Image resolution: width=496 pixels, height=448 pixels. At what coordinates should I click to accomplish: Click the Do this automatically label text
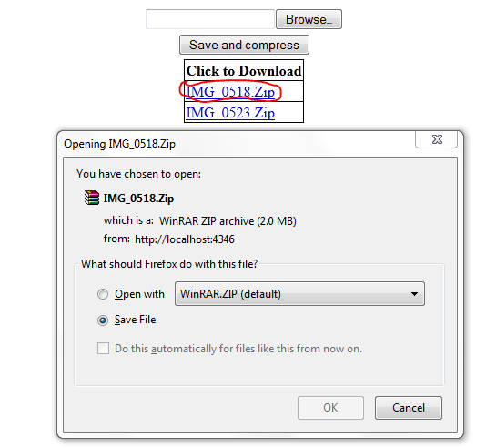(x=238, y=349)
